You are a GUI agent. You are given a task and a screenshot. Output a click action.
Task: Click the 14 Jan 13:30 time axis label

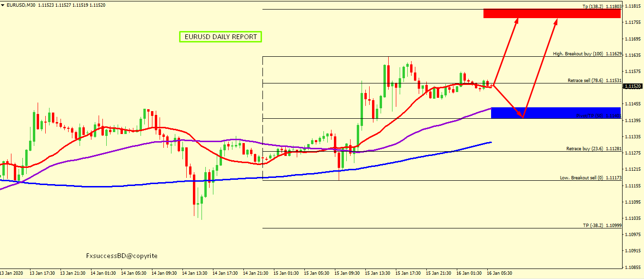point(194,273)
